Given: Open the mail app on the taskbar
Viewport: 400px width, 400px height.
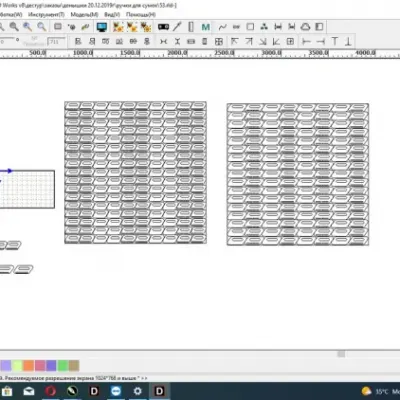Looking at the screenshot, I should click(x=29, y=391).
